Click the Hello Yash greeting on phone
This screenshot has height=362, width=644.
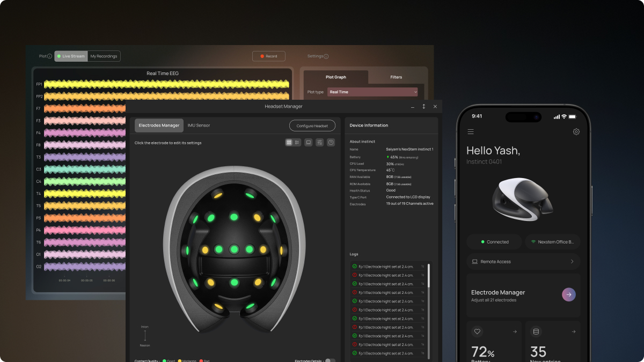tap(493, 151)
